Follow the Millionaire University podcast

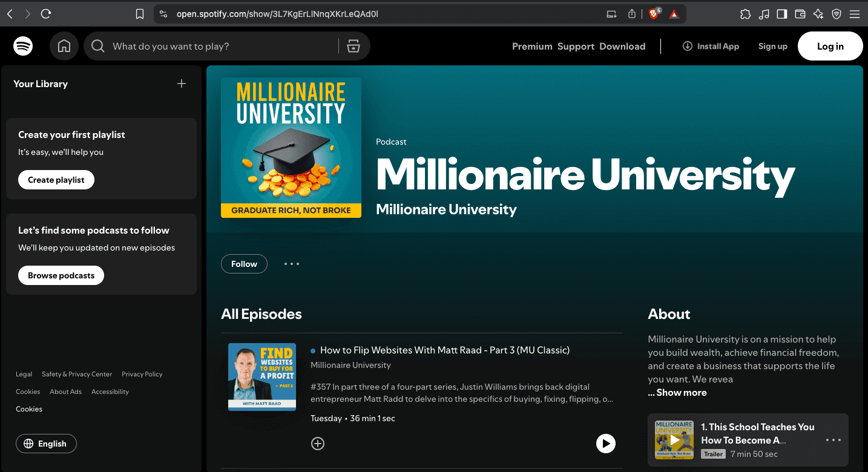tap(245, 264)
